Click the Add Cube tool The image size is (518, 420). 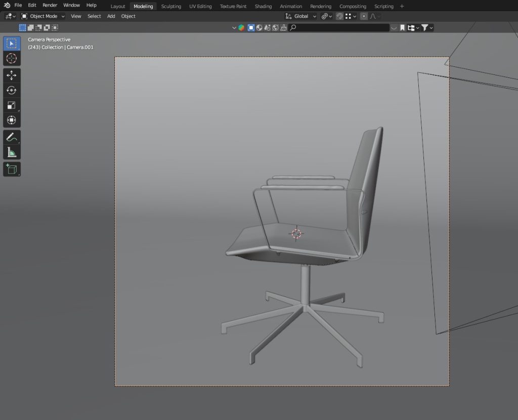click(x=11, y=169)
